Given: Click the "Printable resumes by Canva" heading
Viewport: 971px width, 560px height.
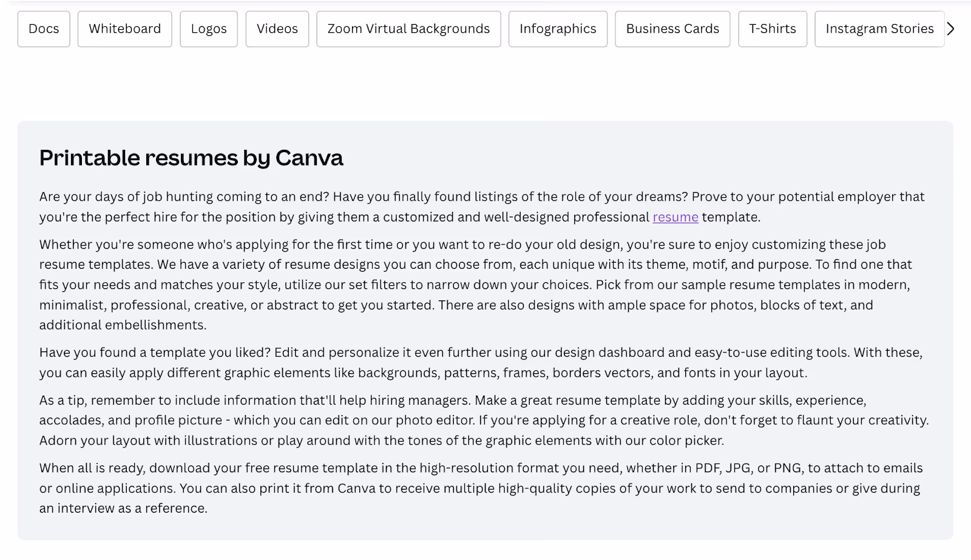Looking at the screenshot, I should pyautogui.click(x=191, y=158).
